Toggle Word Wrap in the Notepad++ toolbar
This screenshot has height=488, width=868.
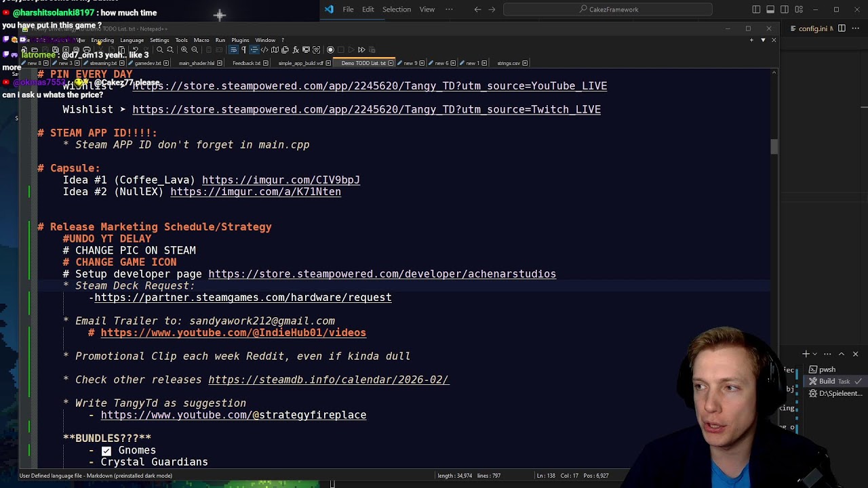point(233,49)
